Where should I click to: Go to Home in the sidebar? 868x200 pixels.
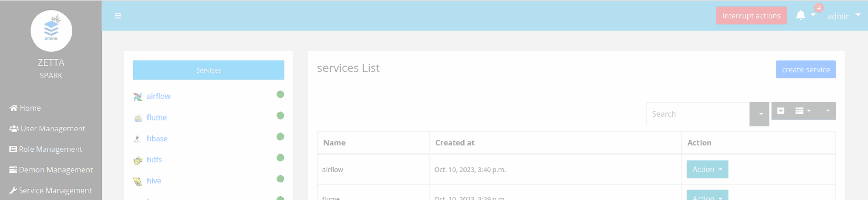click(25, 108)
